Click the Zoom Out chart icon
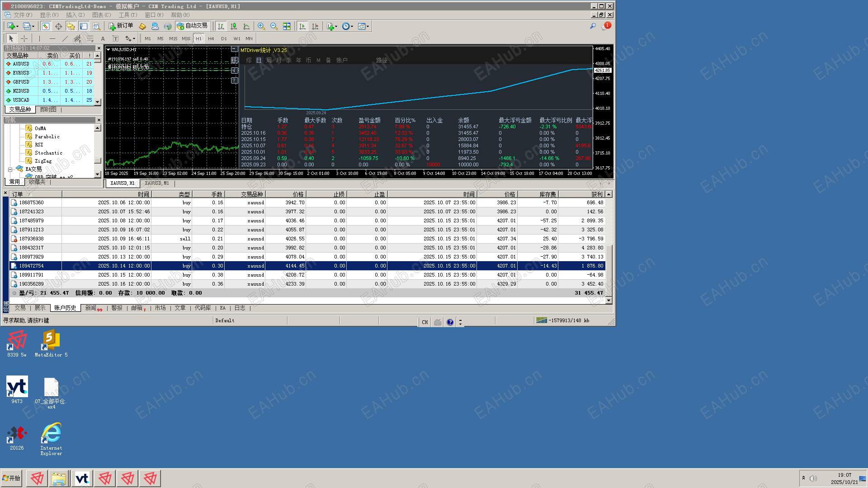The image size is (868, 488). click(274, 26)
